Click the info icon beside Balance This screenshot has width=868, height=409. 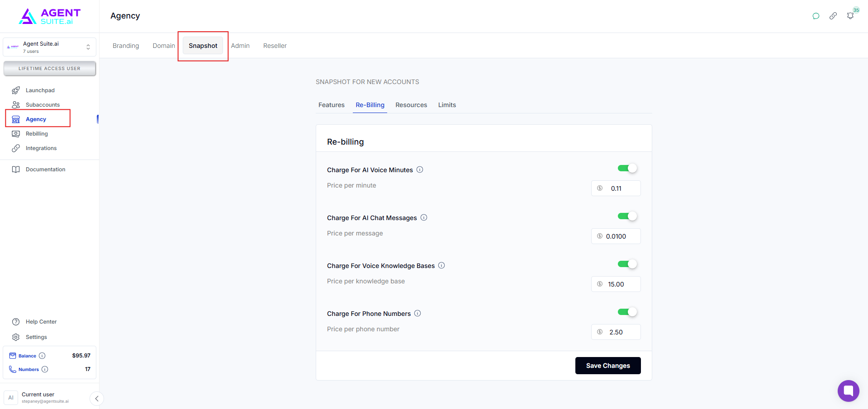click(42, 356)
